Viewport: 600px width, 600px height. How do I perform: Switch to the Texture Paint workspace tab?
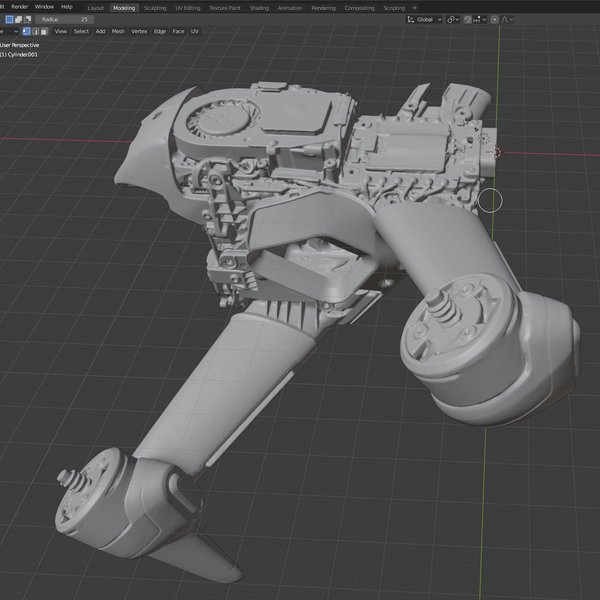(x=225, y=8)
